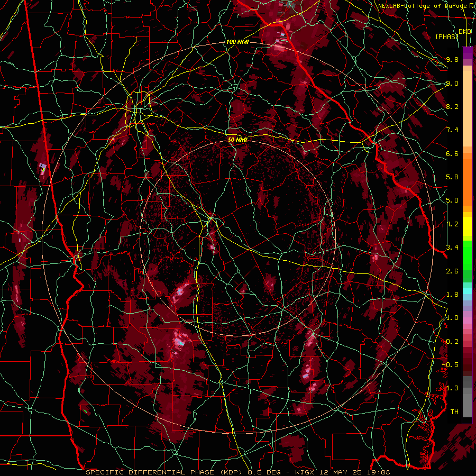This screenshot has width=476, height=476.
Task: Click the 2.6 value on the color scale
Action: click(452, 271)
